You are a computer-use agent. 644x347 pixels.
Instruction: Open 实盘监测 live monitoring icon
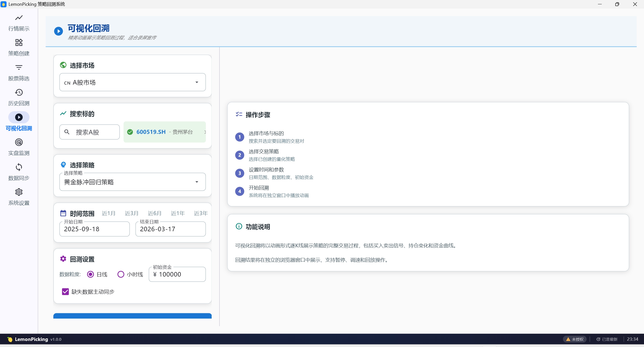click(x=19, y=142)
